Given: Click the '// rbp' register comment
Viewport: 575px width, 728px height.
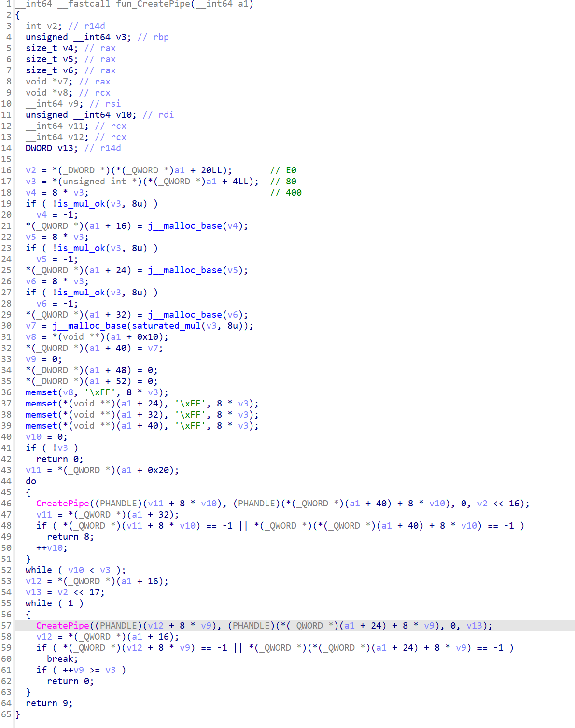Looking at the screenshot, I should (153, 37).
